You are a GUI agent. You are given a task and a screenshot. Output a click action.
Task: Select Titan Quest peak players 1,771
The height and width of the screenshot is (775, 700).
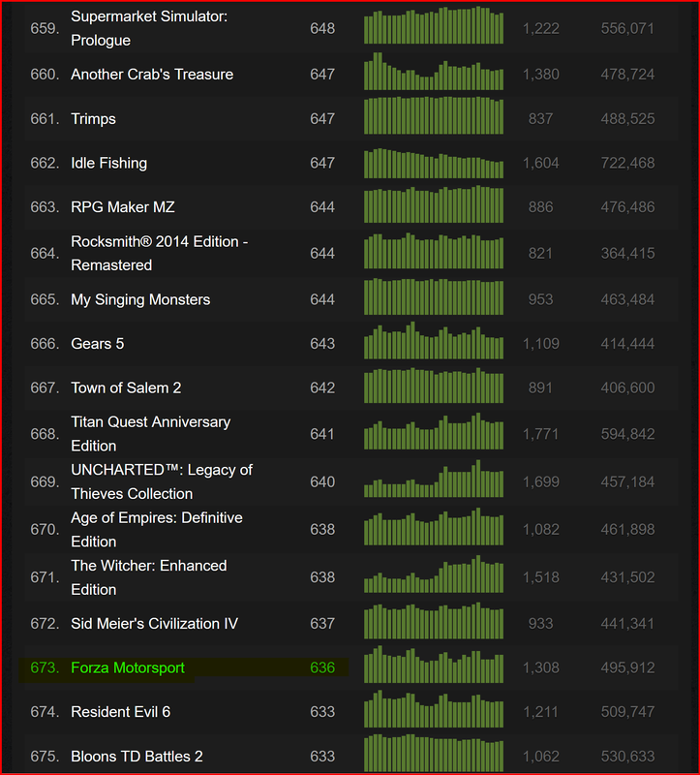pyautogui.click(x=541, y=433)
